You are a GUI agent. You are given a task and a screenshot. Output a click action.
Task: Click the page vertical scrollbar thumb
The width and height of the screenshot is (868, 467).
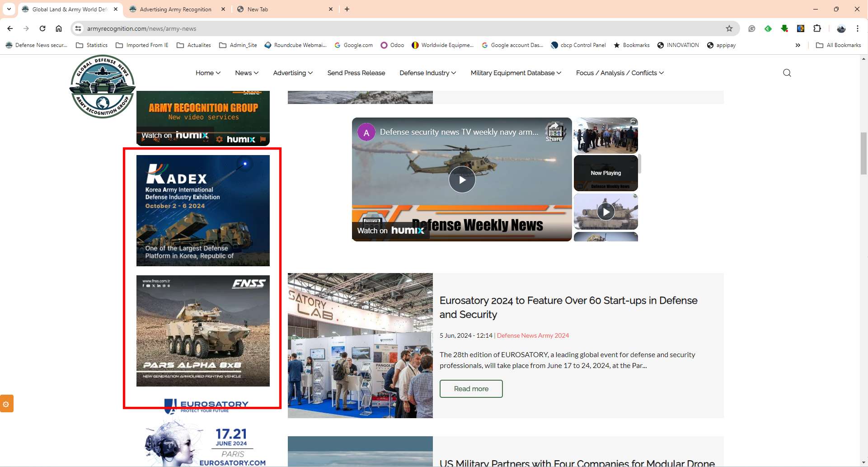(x=863, y=153)
